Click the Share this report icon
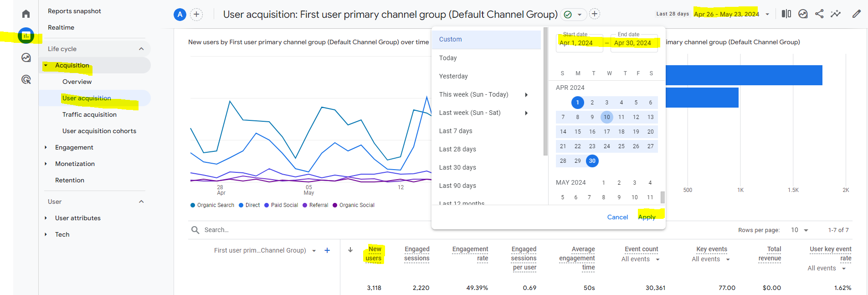Viewport: 868px width, 295px height. (x=819, y=14)
